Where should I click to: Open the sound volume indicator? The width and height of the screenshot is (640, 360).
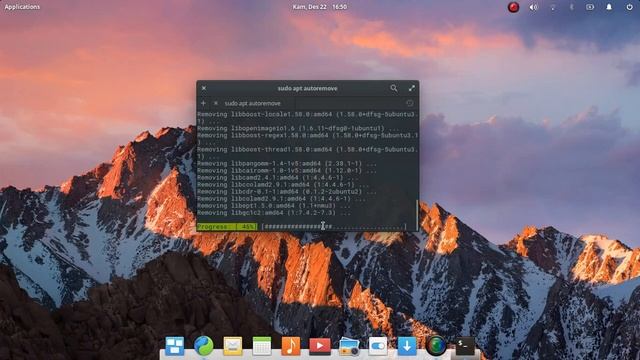point(533,7)
